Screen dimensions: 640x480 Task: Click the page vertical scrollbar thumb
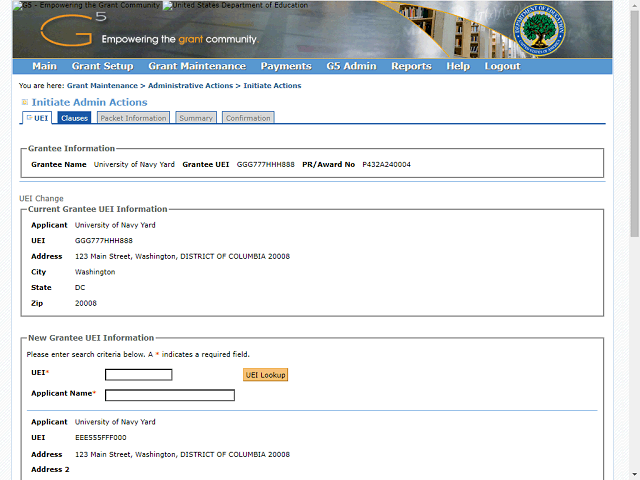(x=635, y=122)
